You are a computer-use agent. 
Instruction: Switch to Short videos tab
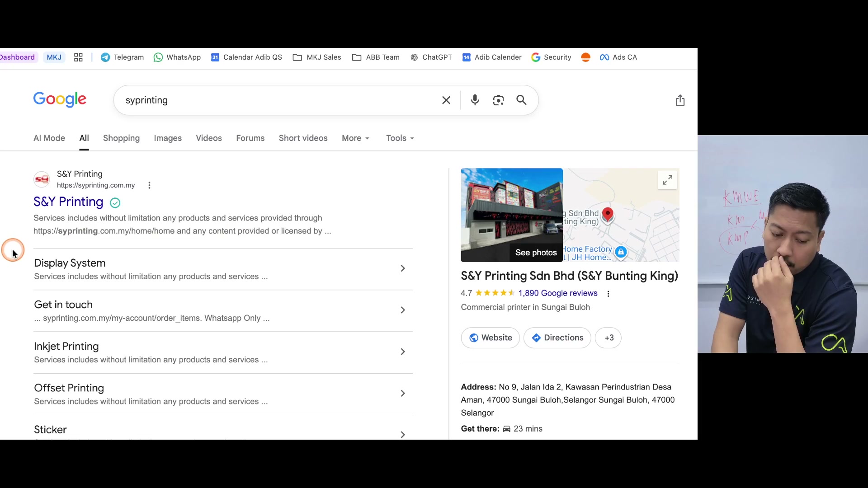click(x=303, y=138)
